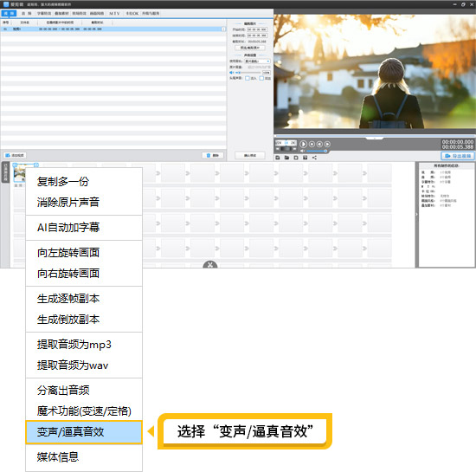This screenshot has width=476, height=472.
Task: Click the clip end time field
Action: tap(257, 36)
